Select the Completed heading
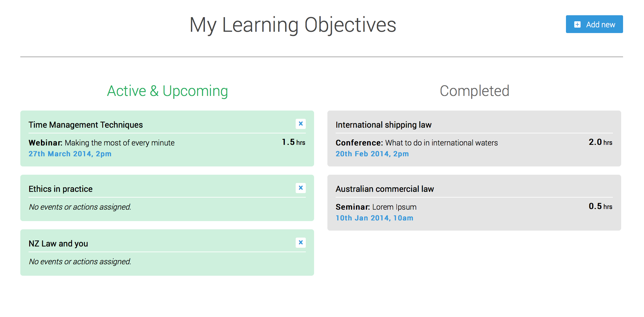 [474, 91]
